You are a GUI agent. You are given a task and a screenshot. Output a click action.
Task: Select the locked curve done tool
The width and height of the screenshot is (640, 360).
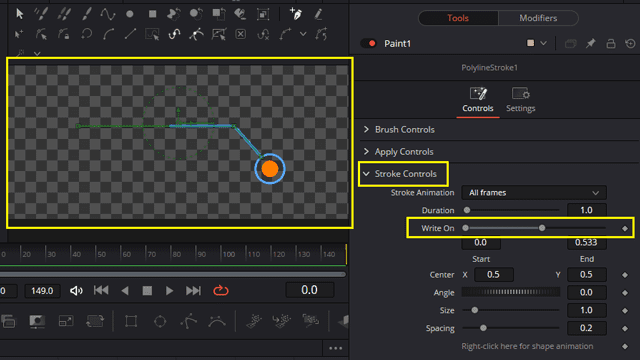click(64, 34)
